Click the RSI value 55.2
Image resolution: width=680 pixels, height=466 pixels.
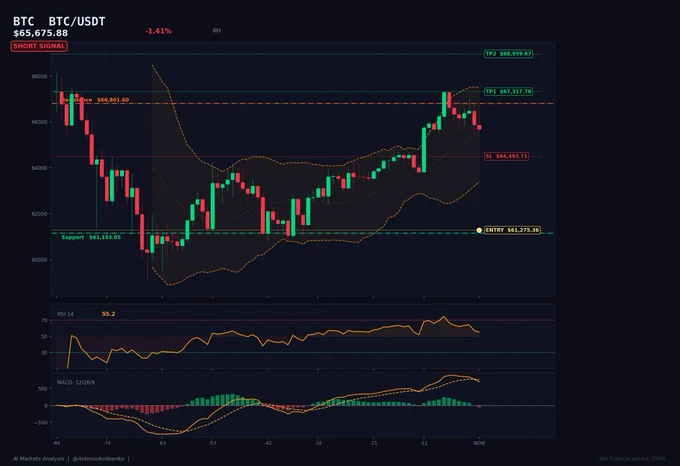pos(108,314)
